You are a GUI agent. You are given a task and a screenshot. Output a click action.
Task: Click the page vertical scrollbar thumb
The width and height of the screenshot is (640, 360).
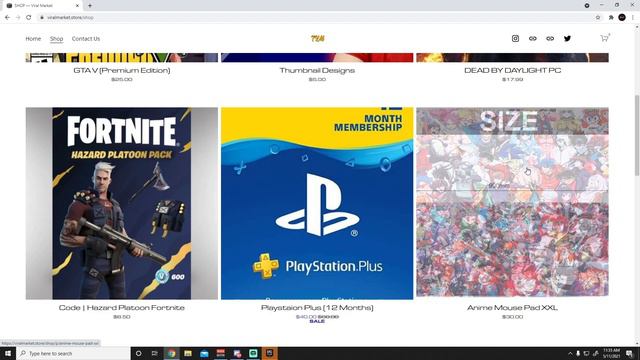coord(637,135)
